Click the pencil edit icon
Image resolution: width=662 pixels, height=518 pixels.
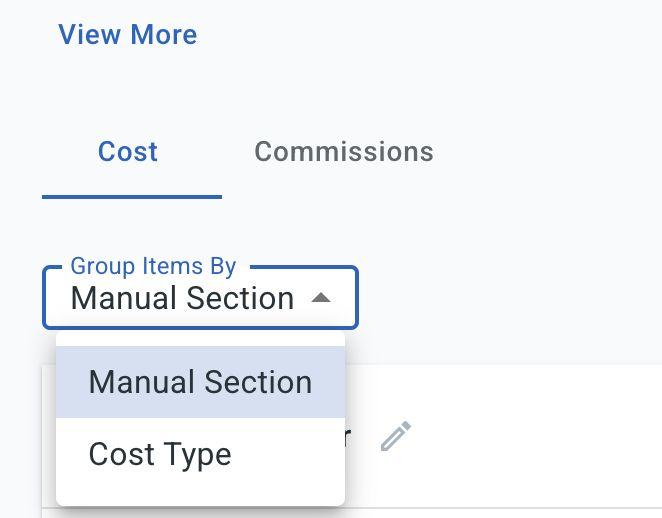(396, 436)
